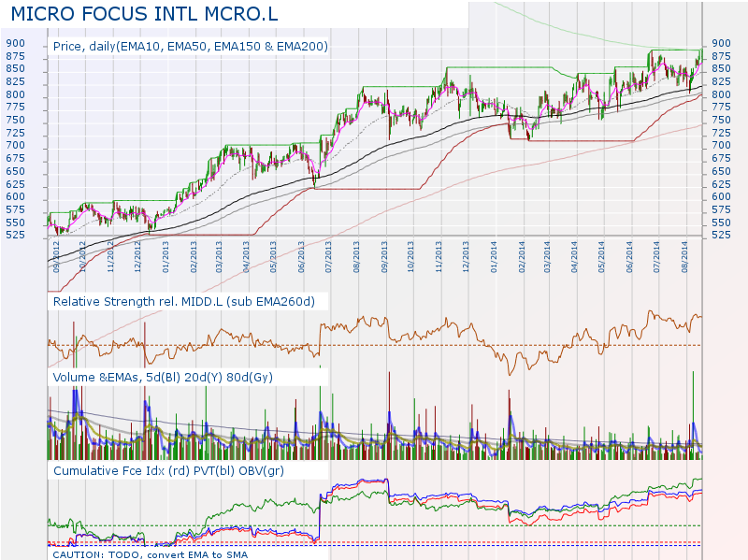Select 675 on the right price axis
The width and height of the screenshot is (748, 560).
point(721,158)
